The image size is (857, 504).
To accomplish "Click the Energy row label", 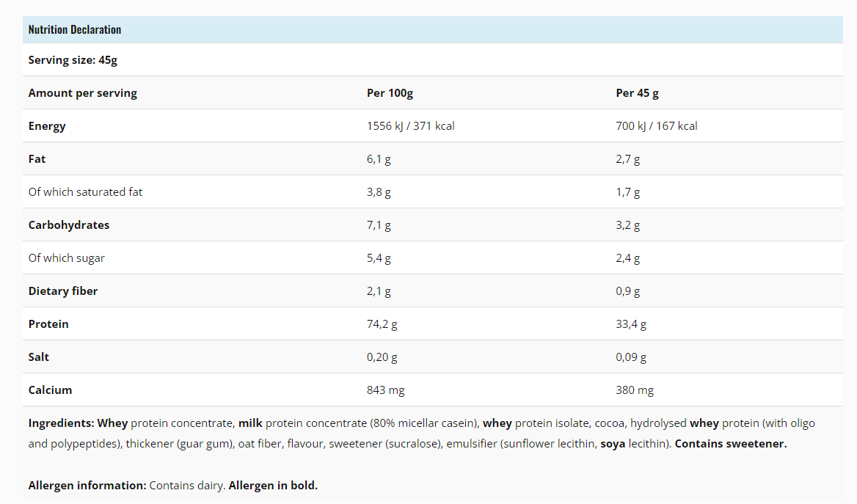I will click(x=47, y=126).
